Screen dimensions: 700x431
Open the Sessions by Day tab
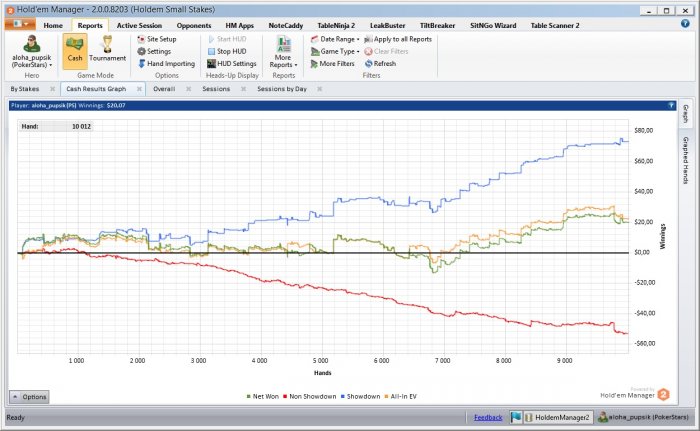coord(283,89)
